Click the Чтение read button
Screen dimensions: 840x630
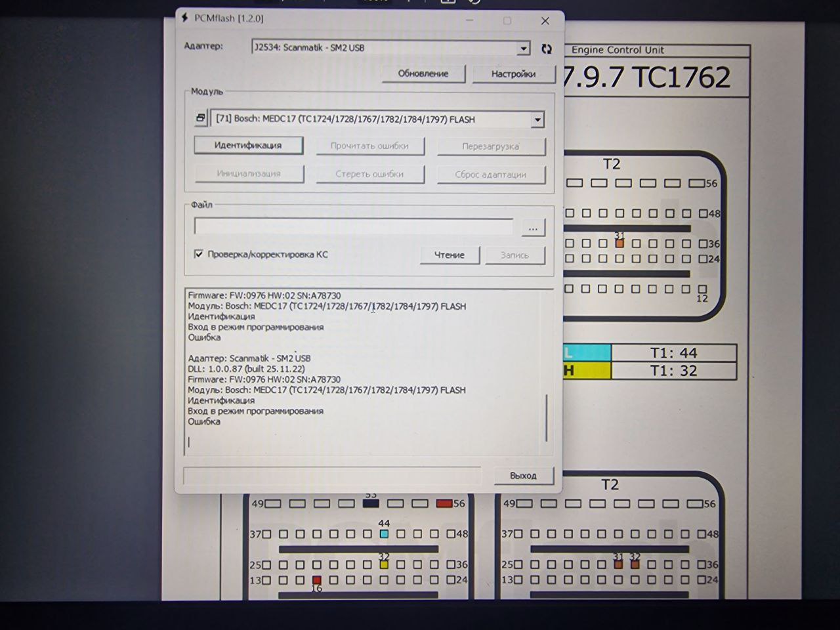coord(450,255)
